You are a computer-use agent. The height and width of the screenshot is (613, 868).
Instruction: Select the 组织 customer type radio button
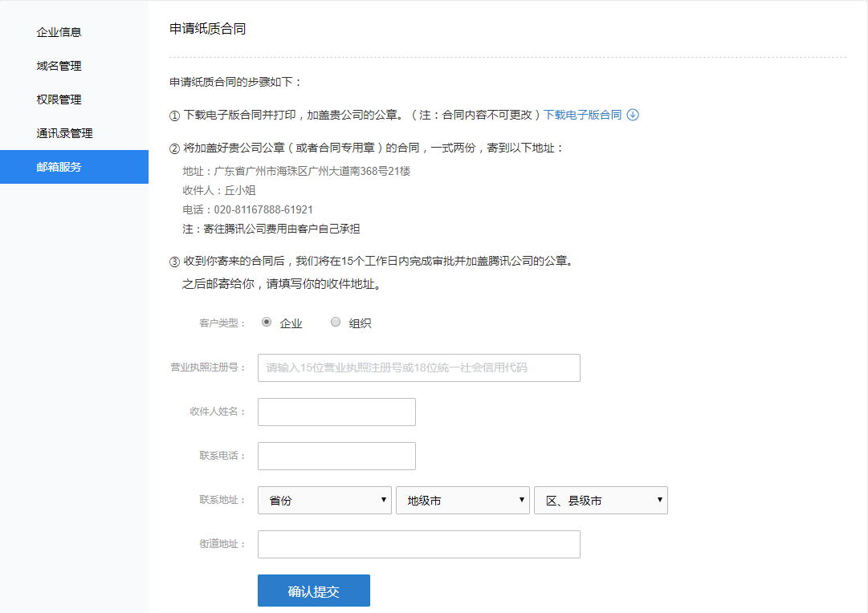(336, 323)
